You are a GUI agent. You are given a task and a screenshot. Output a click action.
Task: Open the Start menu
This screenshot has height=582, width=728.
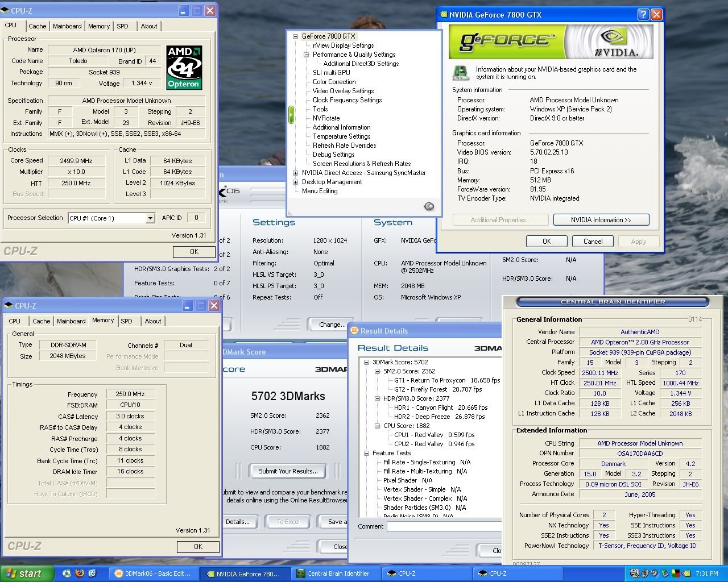click(x=27, y=573)
